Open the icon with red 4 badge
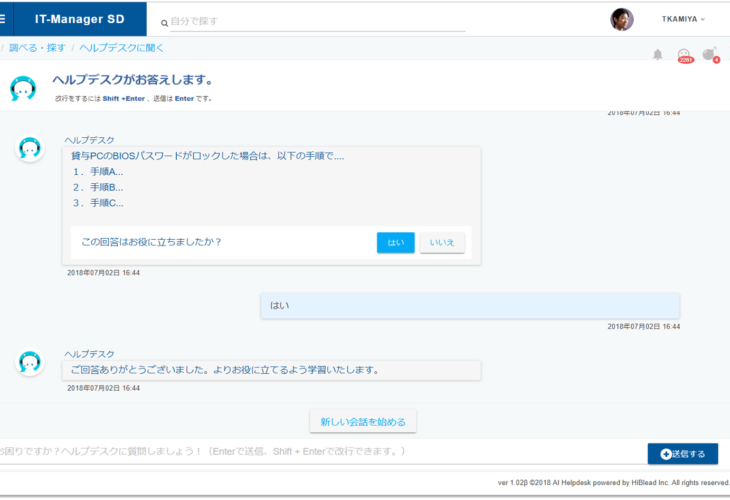The width and height of the screenshot is (730, 500). pos(710,55)
